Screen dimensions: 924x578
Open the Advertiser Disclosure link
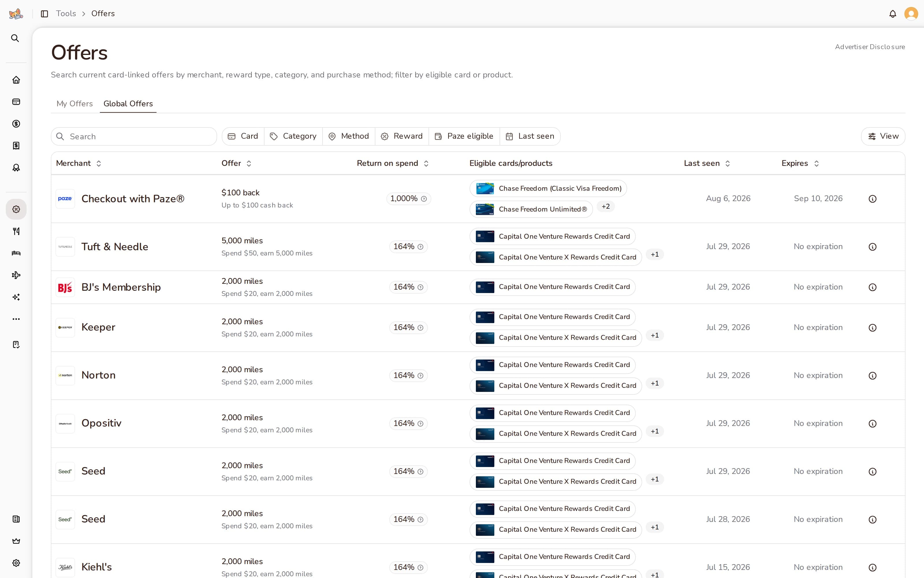[870, 47]
